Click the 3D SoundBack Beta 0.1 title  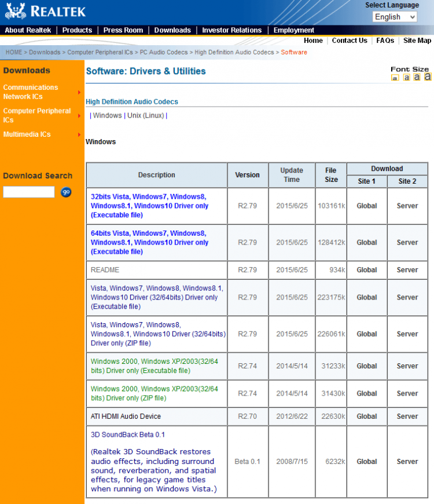[x=128, y=434]
